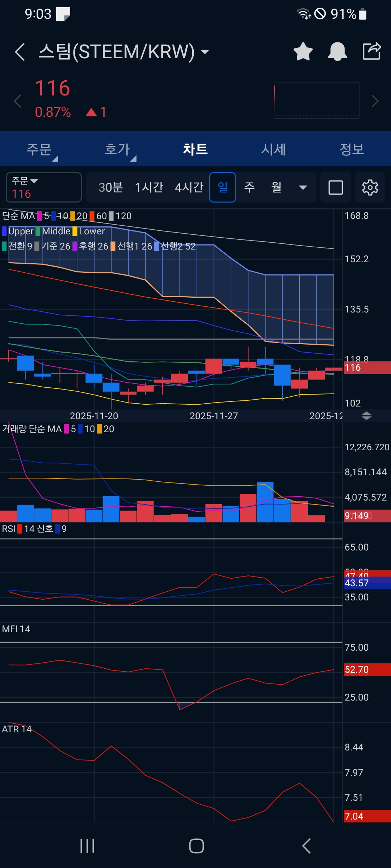Tap the ATR 14 indicator label

(x=17, y=729)
